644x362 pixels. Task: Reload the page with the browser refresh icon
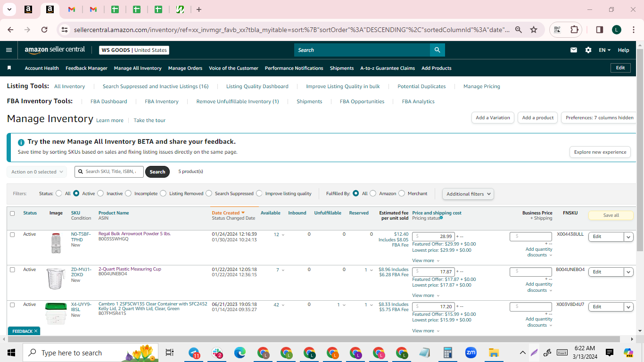(x=44, y=30)
